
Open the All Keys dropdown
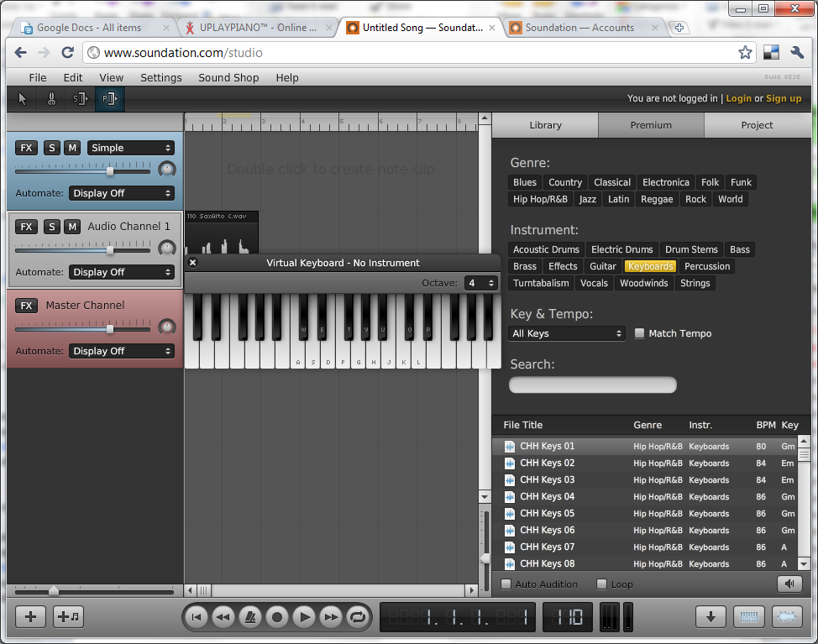567,333
